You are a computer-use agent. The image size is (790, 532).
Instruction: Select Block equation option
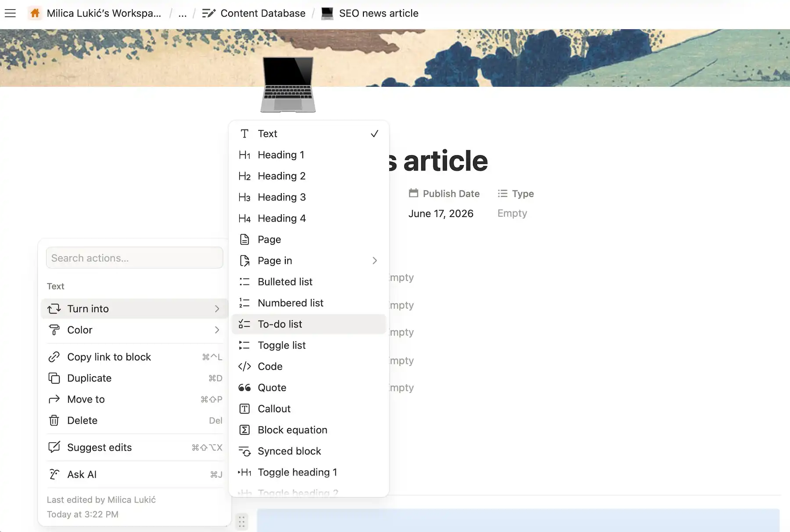tap(309, 430)
